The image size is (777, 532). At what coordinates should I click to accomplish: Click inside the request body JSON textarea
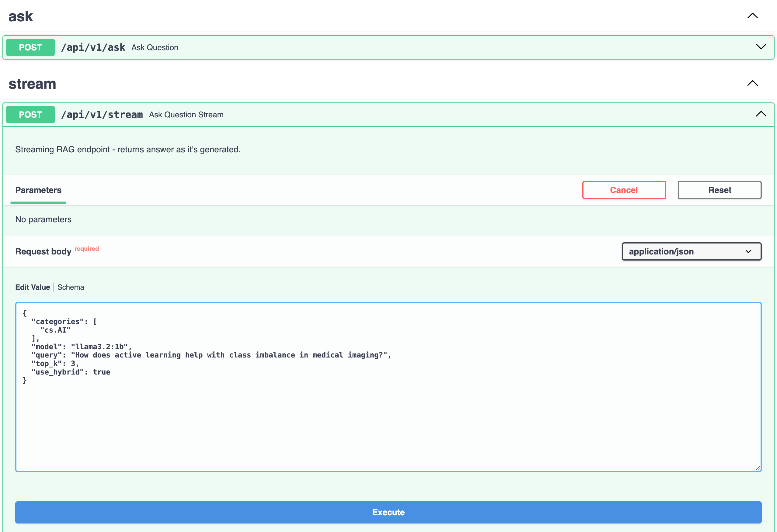388,418
